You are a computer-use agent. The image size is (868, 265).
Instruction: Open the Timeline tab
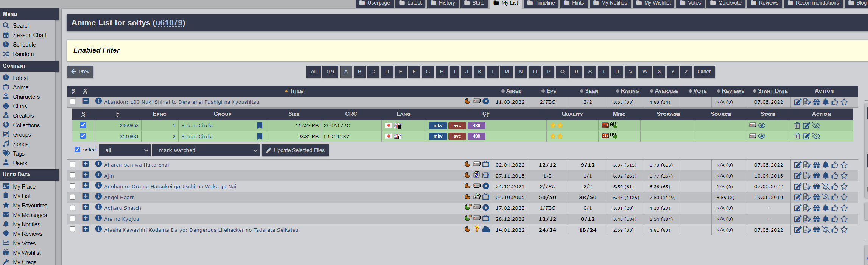pyautogui.click(x=541, y=3)
